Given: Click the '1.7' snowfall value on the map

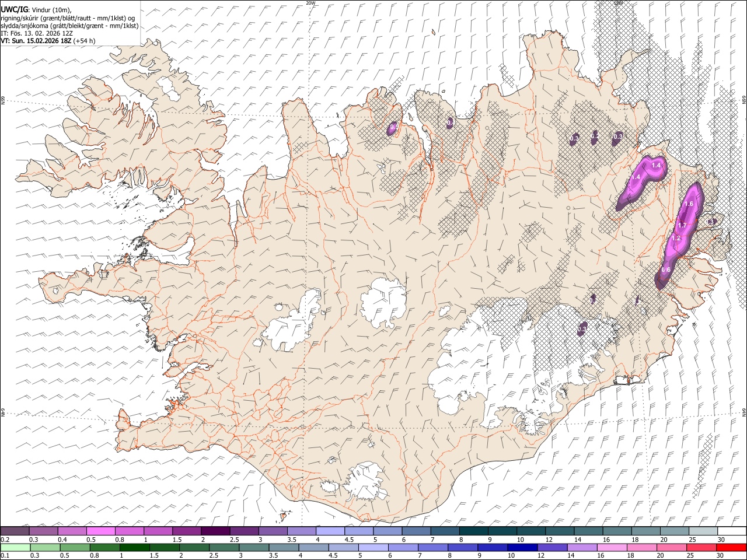Looking at the screenshot, I should pyautogui.click(x=682, y=225).
